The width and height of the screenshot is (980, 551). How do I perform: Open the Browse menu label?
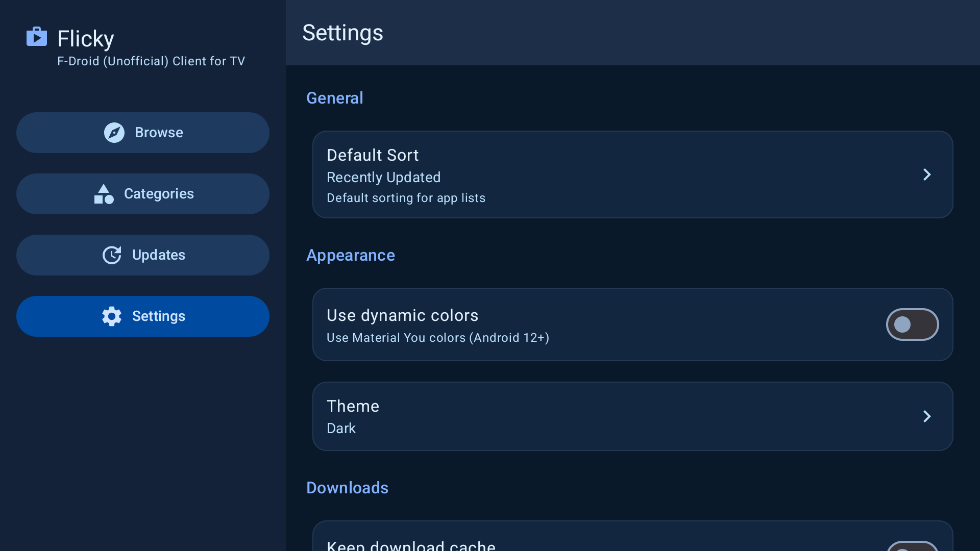point(159,133)
